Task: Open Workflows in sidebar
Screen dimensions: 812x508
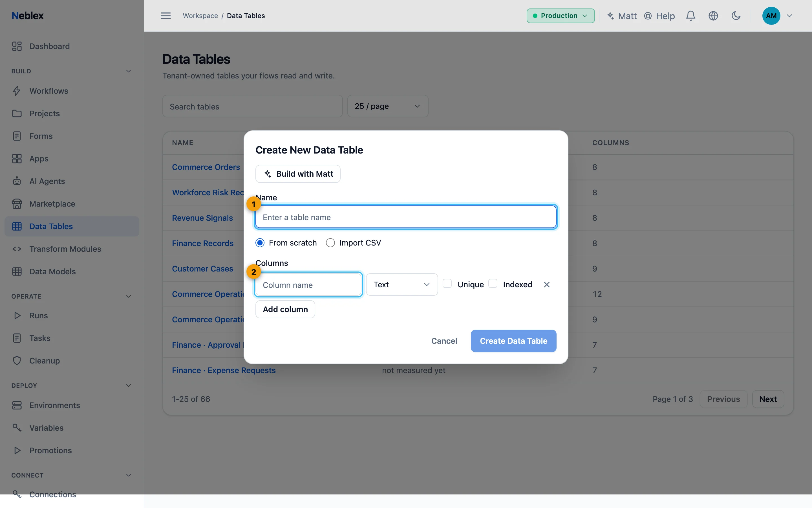Action: click(x=72, y=91)
